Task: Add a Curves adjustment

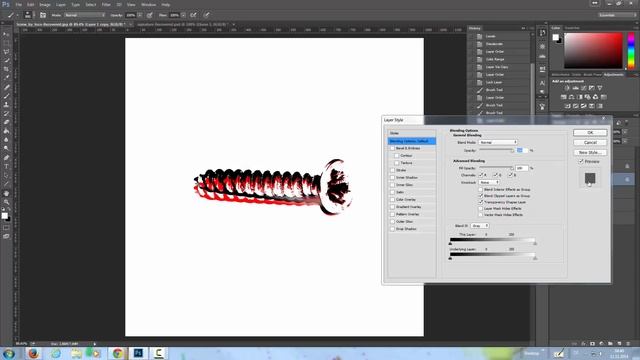Action: [x=584, y=88]
